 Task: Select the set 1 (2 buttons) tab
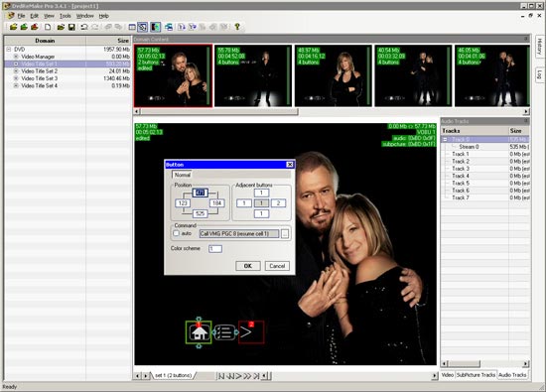173,376
